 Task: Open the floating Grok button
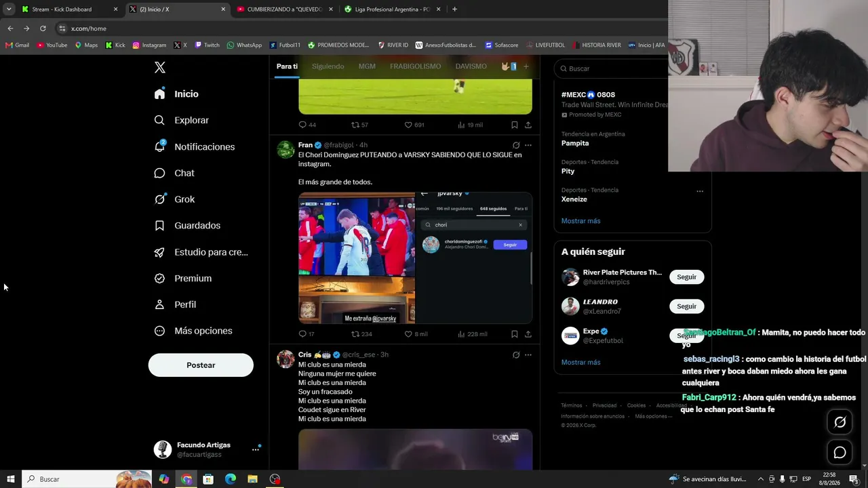point(840,422)
